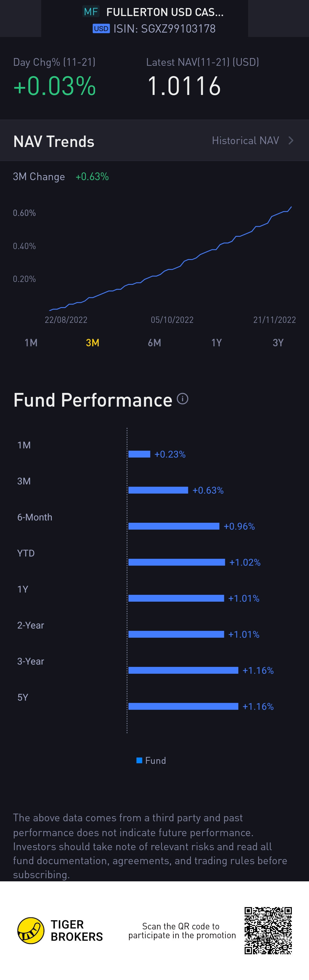Switch chart to 6M range
Screen dimensions: 309x980
coord(154,343)
